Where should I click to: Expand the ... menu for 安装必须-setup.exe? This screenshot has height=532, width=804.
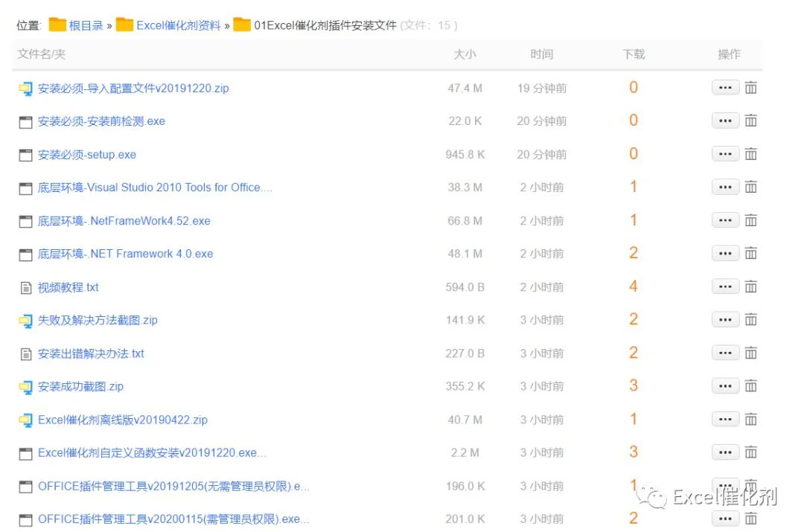[x=725, y=154]
